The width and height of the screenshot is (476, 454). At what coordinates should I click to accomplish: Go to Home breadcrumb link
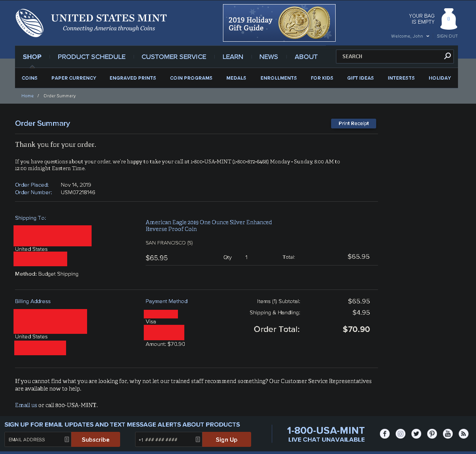[27, 96]
